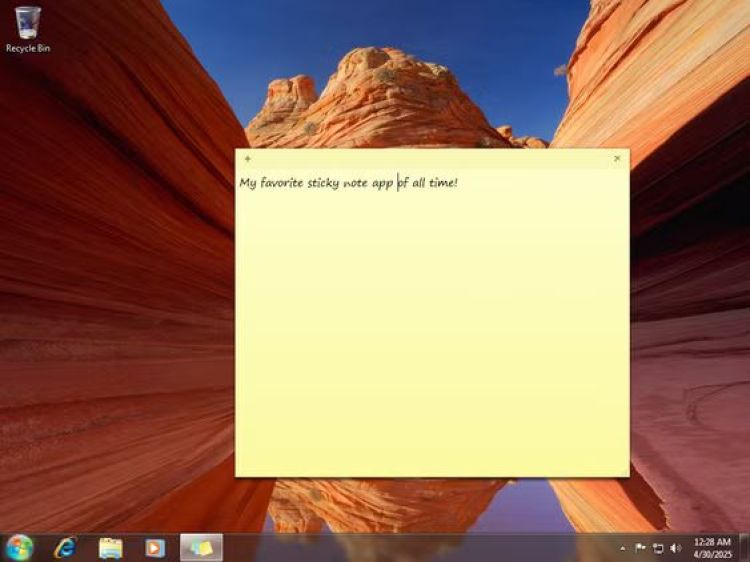Expand the hidden system tray icons arrow
Viewport: 750px width, 562px height.
(x=623, y=548)
